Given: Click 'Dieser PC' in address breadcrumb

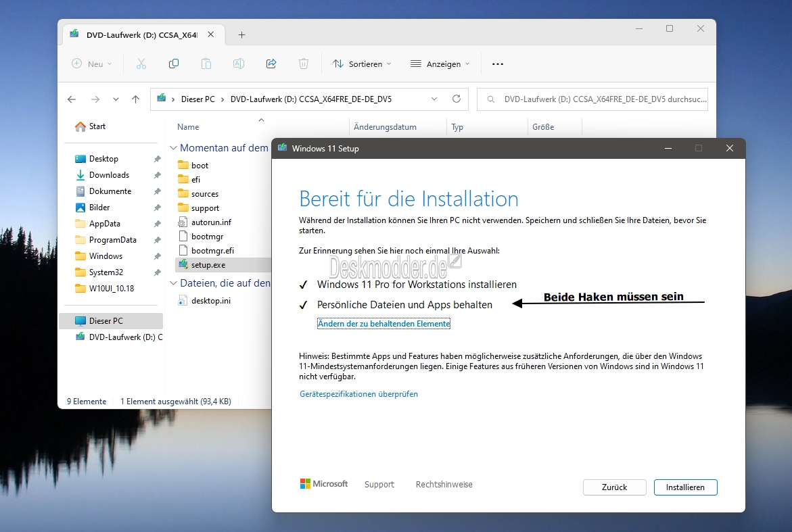Looking at the screenshot, I should (x=198, y=99).
